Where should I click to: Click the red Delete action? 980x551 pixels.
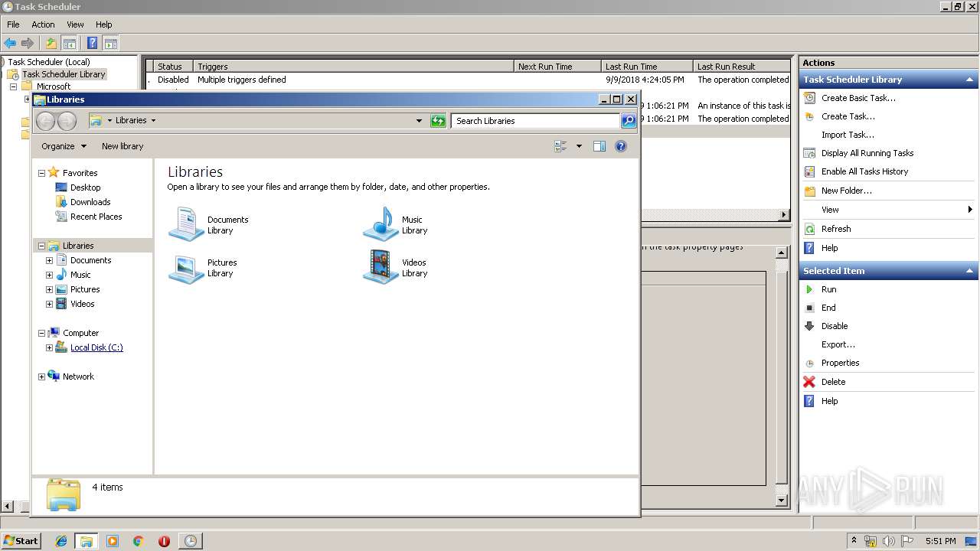(x=833, y=382)
